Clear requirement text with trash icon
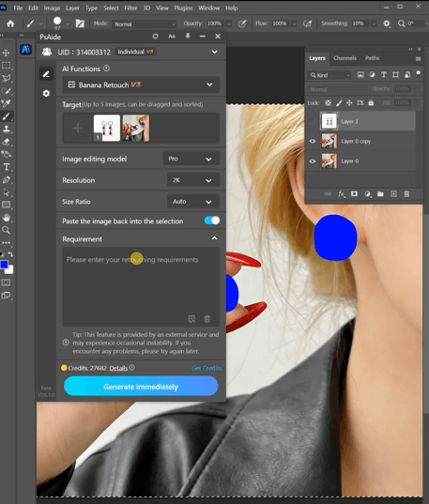 207,319
